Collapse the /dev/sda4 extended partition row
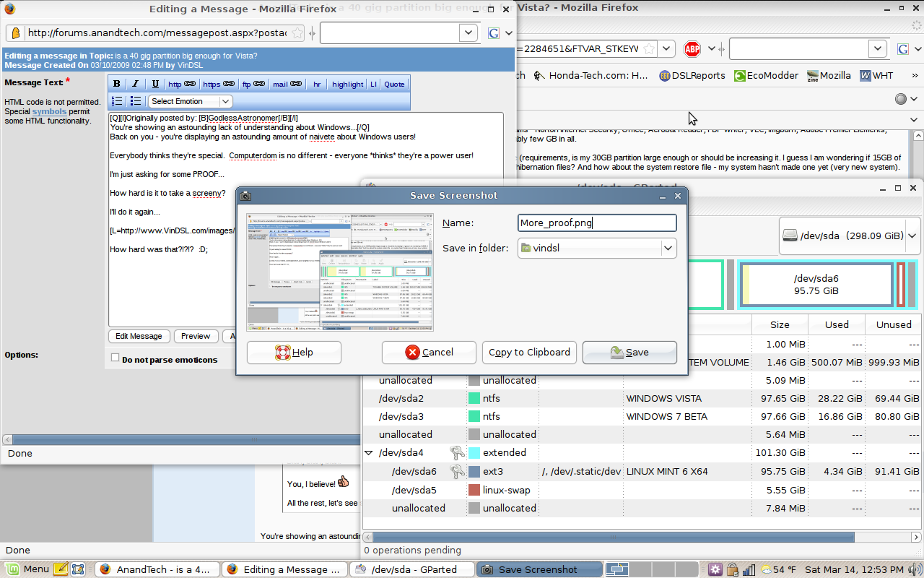 [370, 453]
